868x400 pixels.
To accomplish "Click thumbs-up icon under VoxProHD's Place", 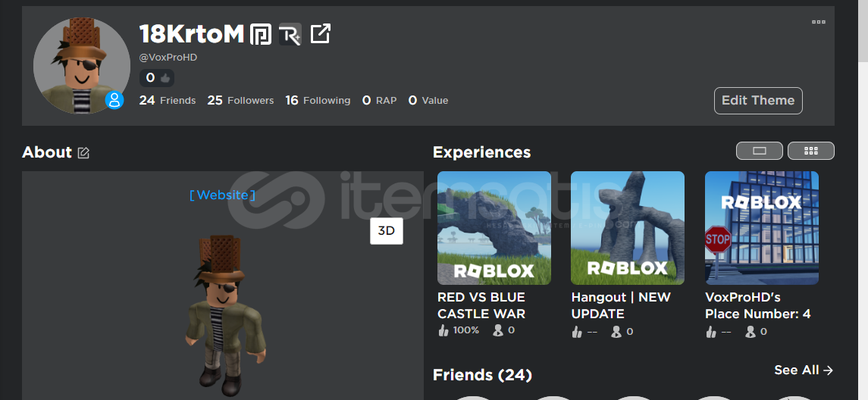I will [x=711, y=332].
